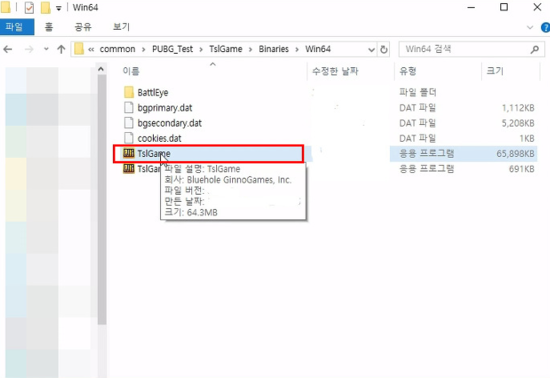550x378 pixels.
Task: Click the bgsecondary.dat file icon
Action: pos(129,123)
